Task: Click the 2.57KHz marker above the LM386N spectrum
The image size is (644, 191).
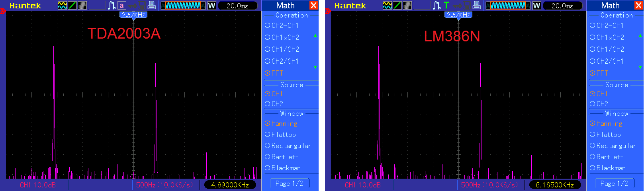Action: (x=458, y=15)
